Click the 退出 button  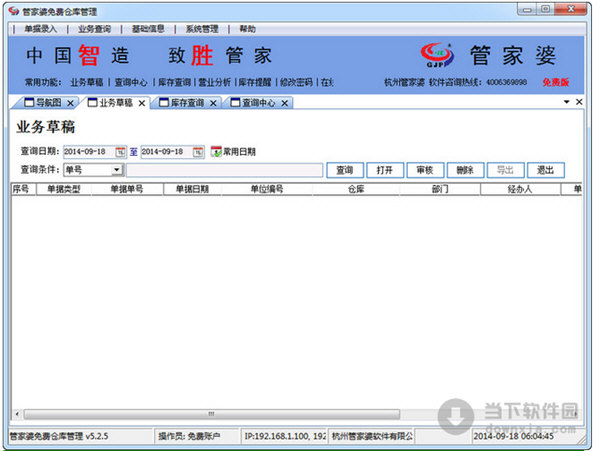click(546, 170)
